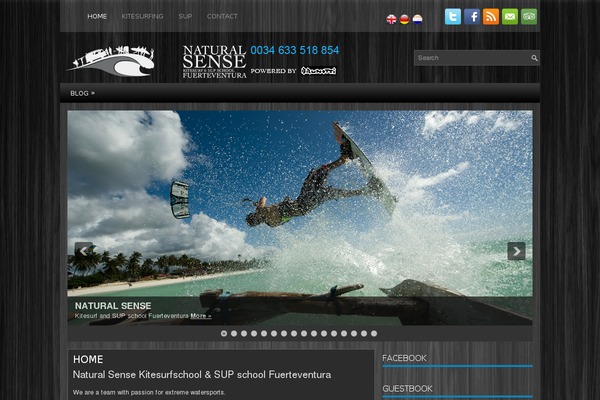The height and width of the screenshot is (400, 600).
Task: Go to the HOME menu item
Action: pyautogui.click(x=97, y=16)
